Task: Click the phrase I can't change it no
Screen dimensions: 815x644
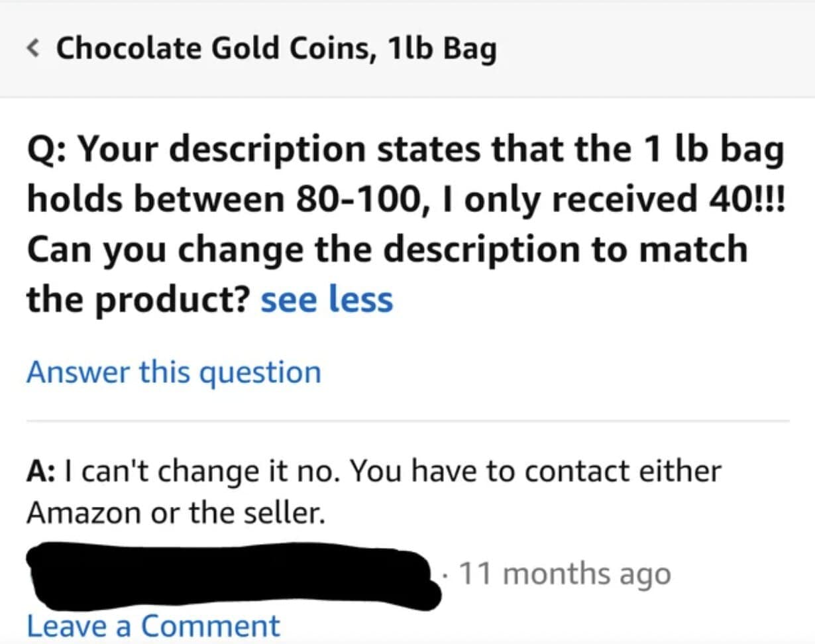Action: tap(202, 472)
